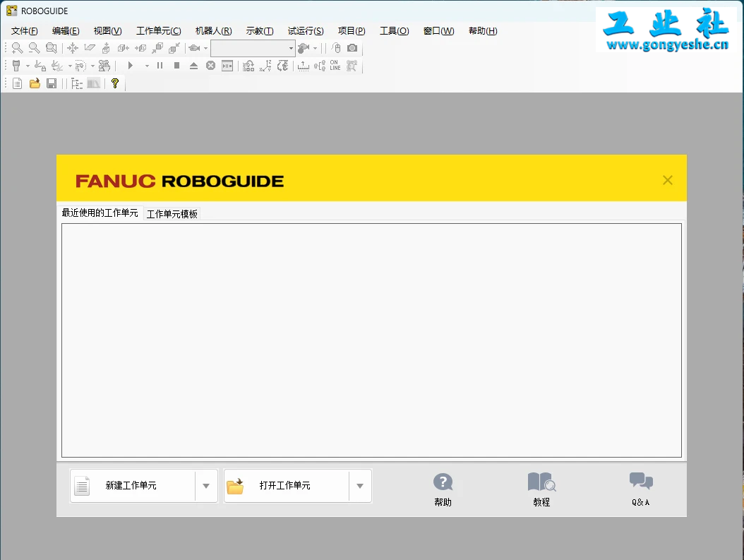Open the 示教(T) menu

tap(260, 31)
